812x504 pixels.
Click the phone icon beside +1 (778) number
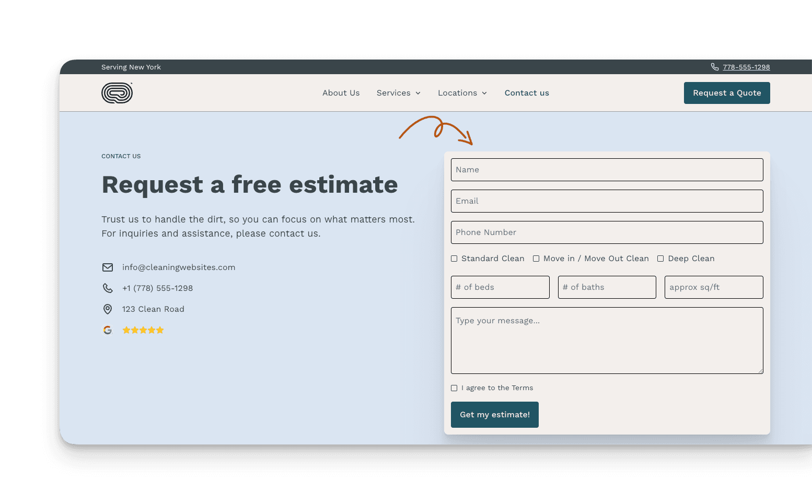pos(108,288)
